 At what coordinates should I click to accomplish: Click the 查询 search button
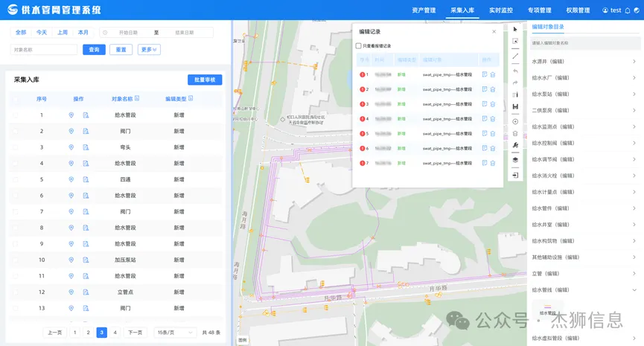pos(94,50)
